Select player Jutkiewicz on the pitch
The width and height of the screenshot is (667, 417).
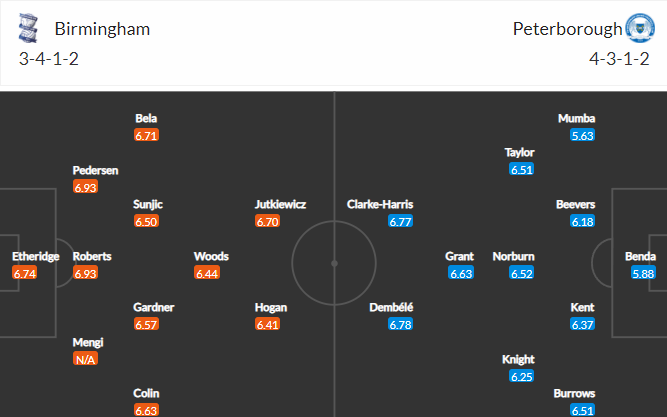pos(280,204)
